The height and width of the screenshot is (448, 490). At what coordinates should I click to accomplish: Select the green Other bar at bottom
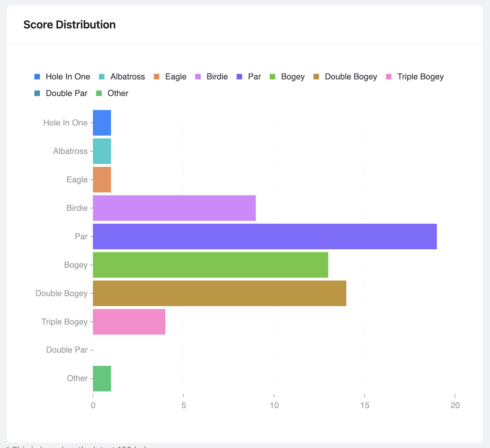(x=102, y=379)
